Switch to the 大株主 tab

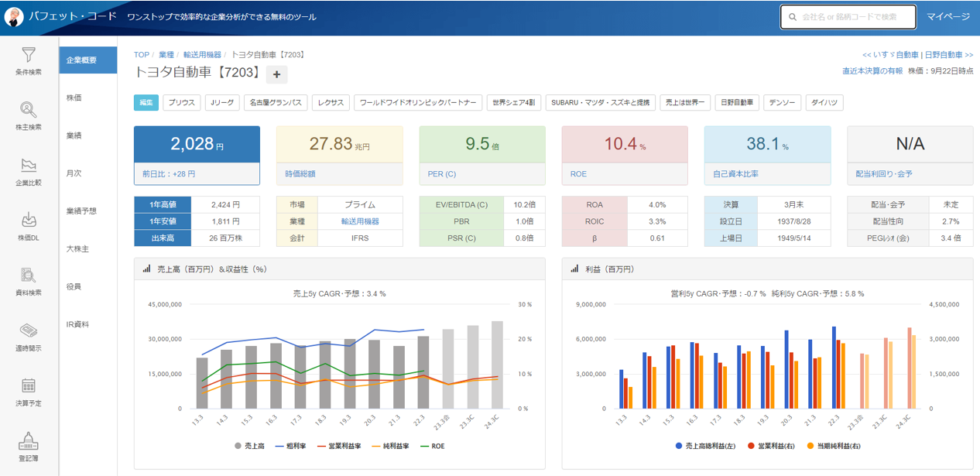77,248
